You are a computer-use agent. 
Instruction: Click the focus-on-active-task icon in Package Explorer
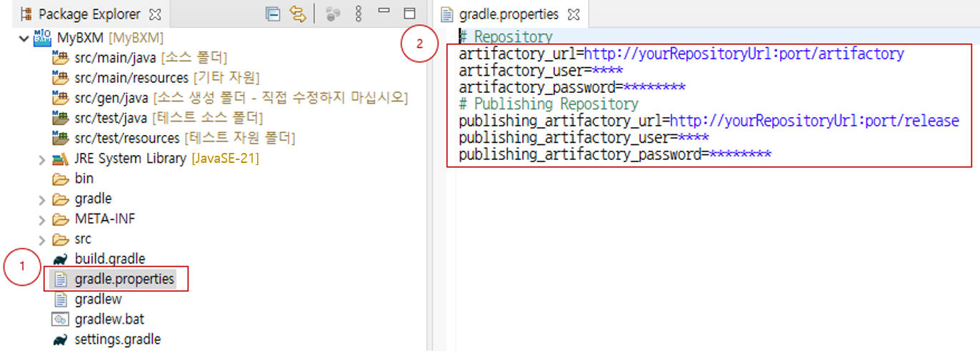click(333, 14)
